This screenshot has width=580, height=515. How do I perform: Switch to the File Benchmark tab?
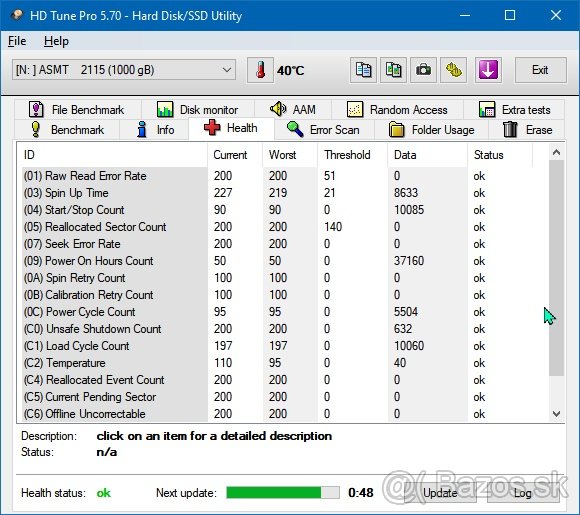point(77,110)
